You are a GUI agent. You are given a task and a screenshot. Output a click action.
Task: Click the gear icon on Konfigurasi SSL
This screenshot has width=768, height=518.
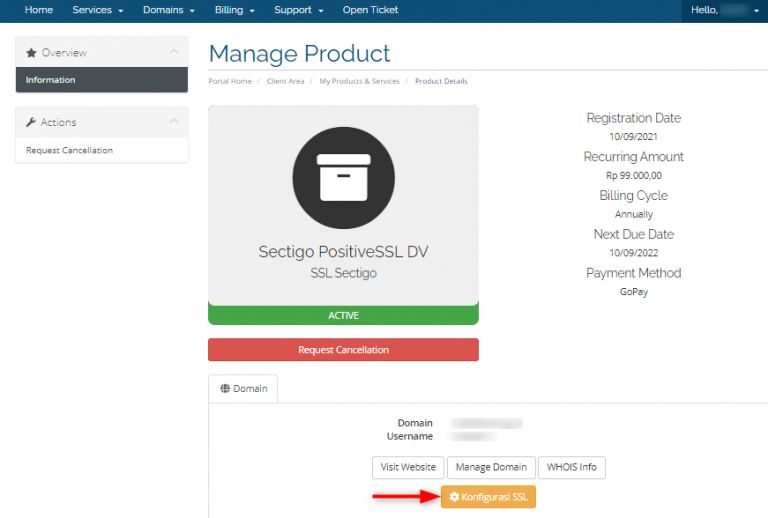click(x=454, y=496)
